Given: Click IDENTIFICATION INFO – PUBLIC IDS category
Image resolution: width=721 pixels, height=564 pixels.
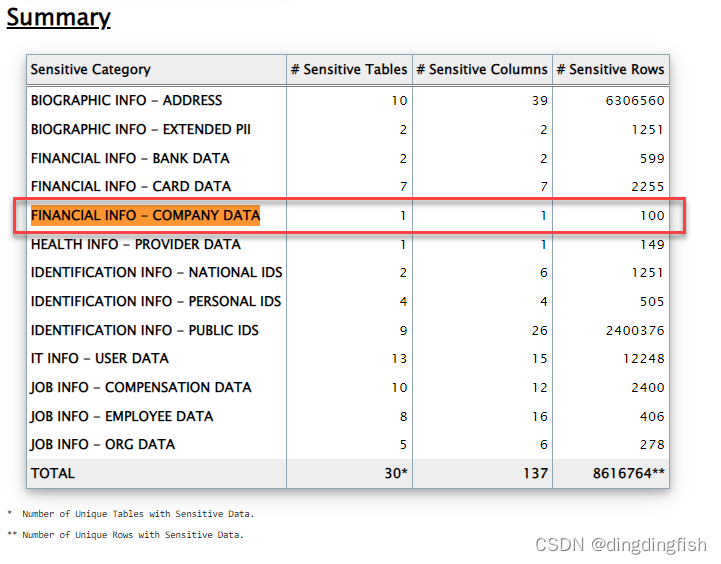Looking at the screenshot, I should tap(145, 330).
